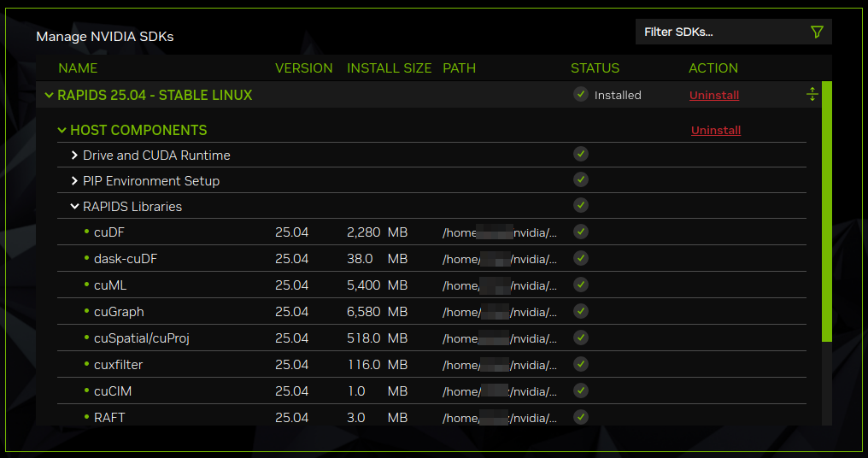
Task: Click the cuDF status checkmark icon
Action: click(581, 232)
